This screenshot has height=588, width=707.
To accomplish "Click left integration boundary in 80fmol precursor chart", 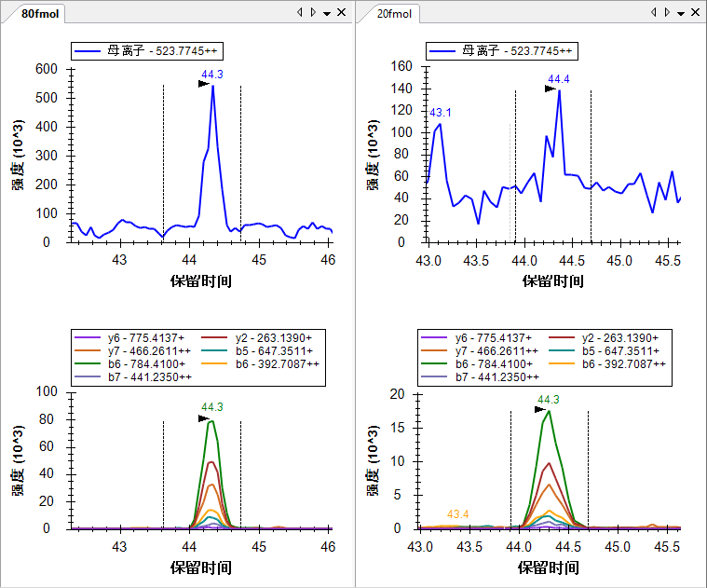I will 163,163.
